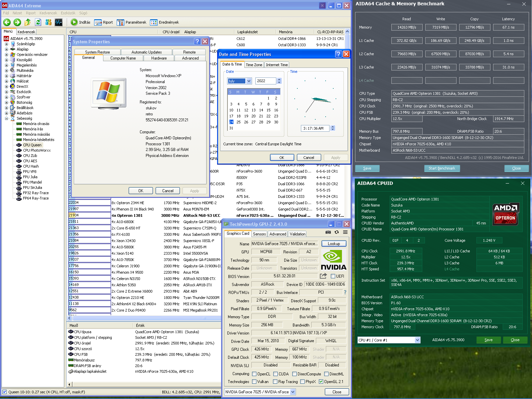
Task: Click the Lookup button in GPU-Z
Action: pos(334,244)
